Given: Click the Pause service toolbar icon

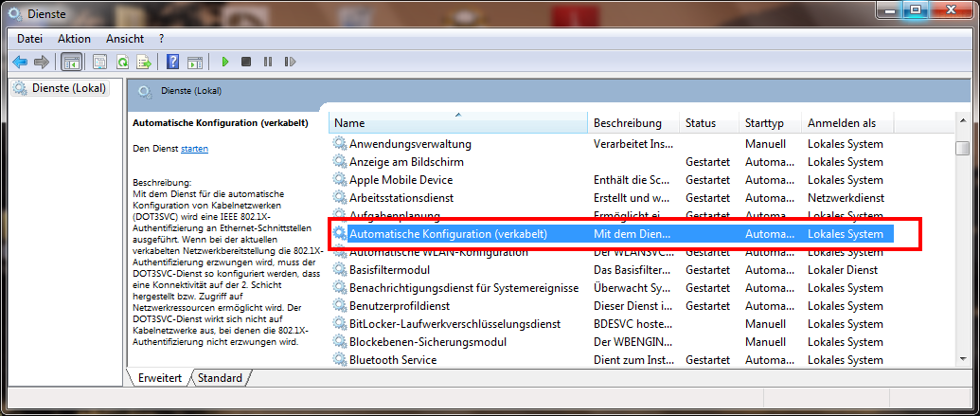Looking at the screenshot, I should [x=268, y=62].
